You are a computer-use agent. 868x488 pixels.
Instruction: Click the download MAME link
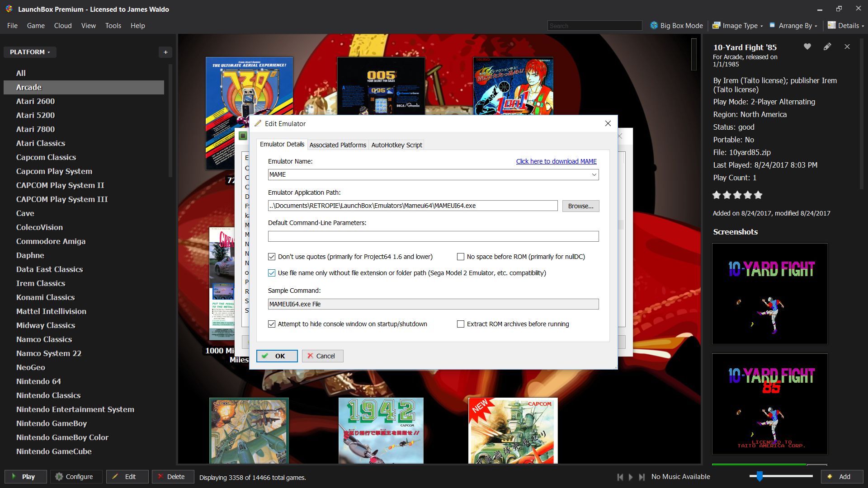coord(556,161)
